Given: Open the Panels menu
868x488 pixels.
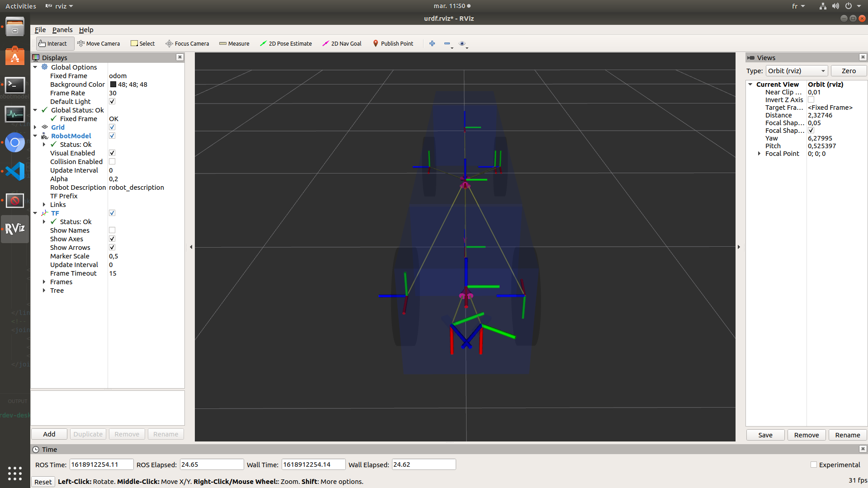Looking at the screenshot, I should (62, 30).
